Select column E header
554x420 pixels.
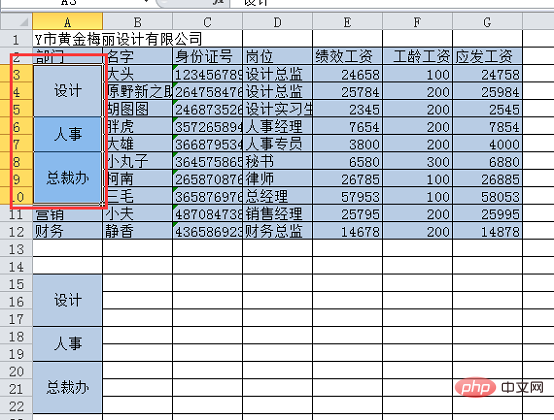(347, 22)
